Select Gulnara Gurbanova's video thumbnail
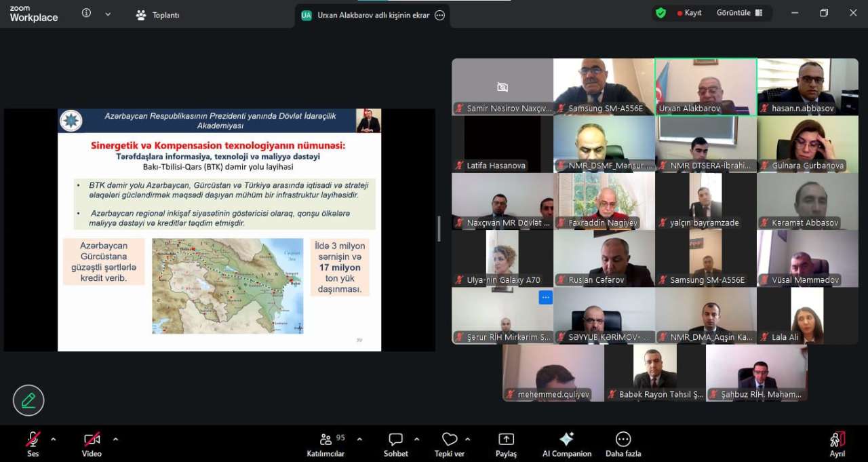868x462 pixels. [807, 144]
